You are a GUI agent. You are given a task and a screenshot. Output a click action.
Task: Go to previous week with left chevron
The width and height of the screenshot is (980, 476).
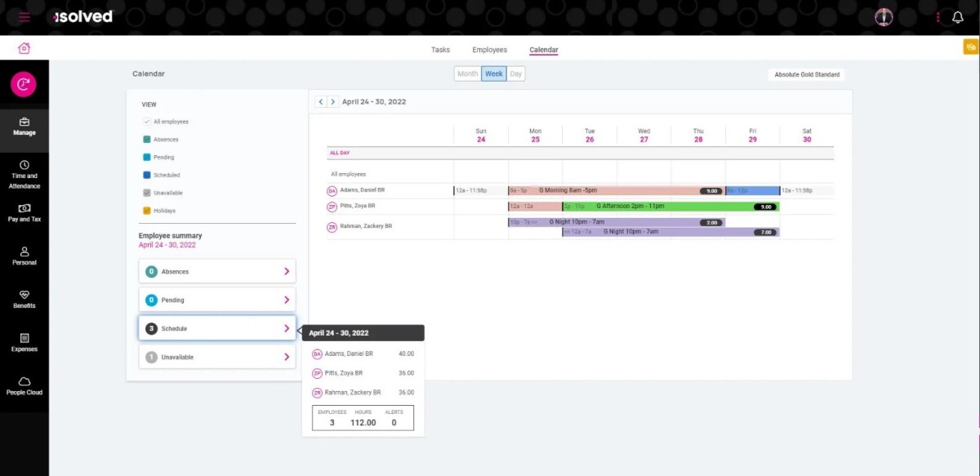pyautogui.click(x=321, y=101)
